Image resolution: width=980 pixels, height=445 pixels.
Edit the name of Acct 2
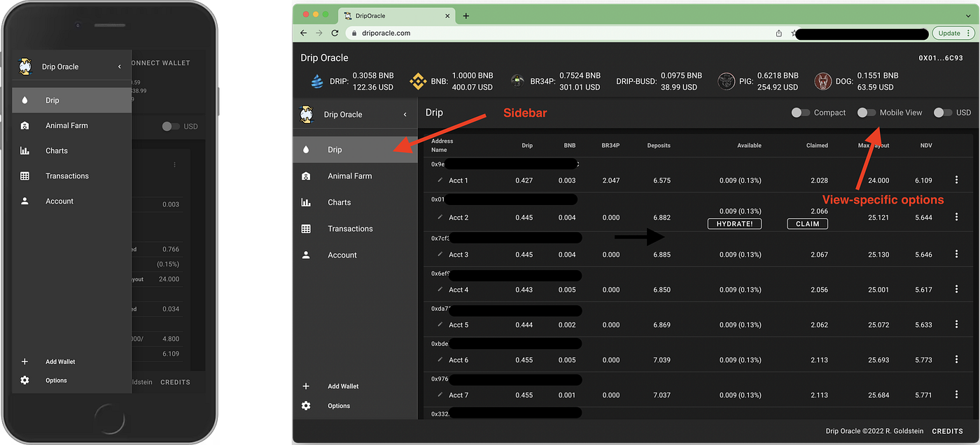point(439,217)
